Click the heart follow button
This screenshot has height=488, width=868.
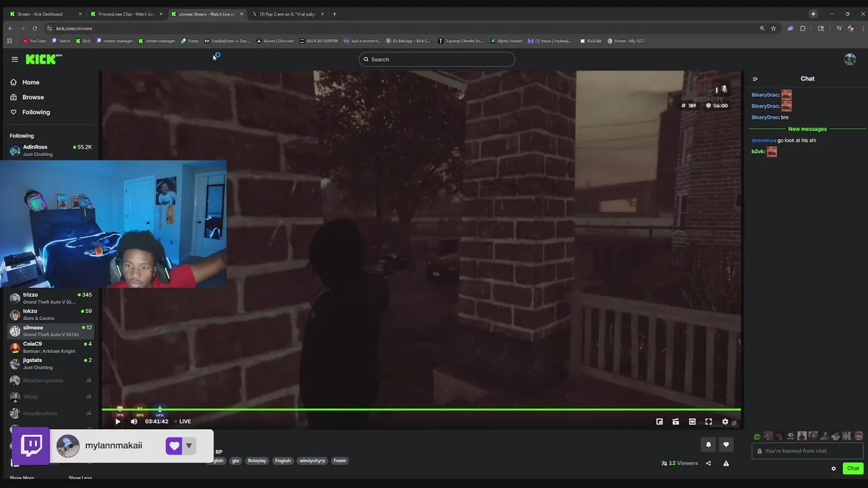pyautogui.click(x=726, y=445)
